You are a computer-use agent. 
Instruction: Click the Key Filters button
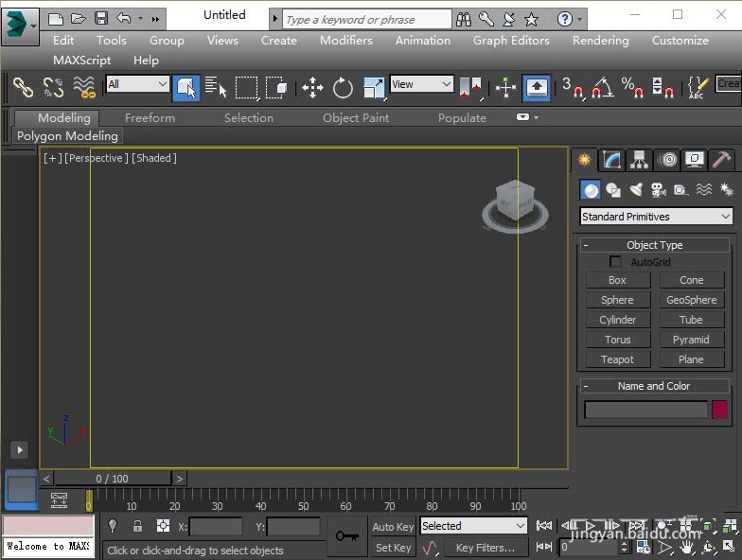click(x=486, y=548)
